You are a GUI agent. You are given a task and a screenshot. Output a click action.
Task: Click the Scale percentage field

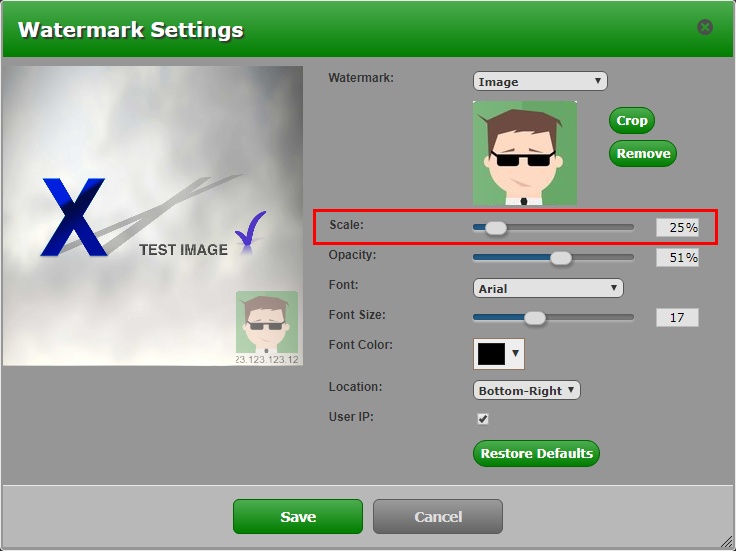point(677,228)
